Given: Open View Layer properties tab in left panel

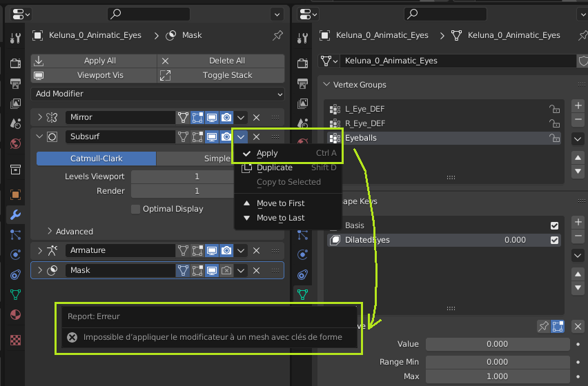Looking at the screenshot, I should coord(15,103).
